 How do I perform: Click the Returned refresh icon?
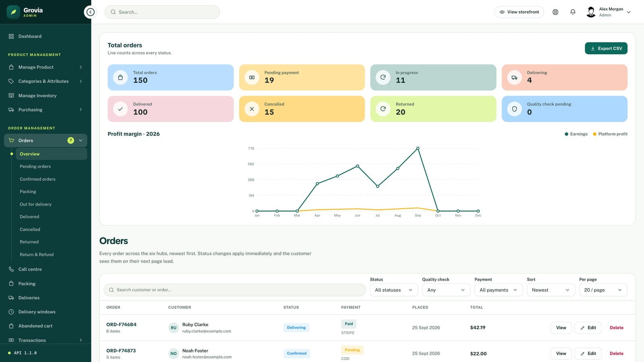tap(383, 109)
